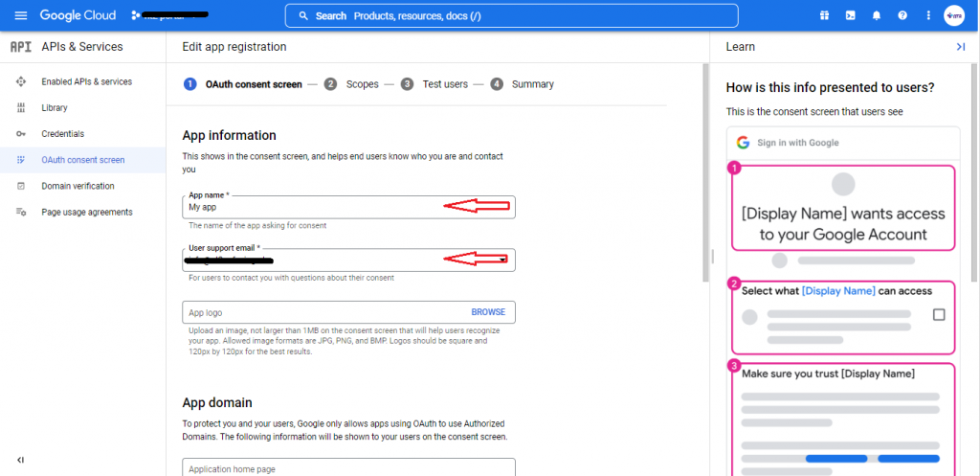Click the magnifier icon in the search bar
980x476 pixels.
(x=303, y=15)
